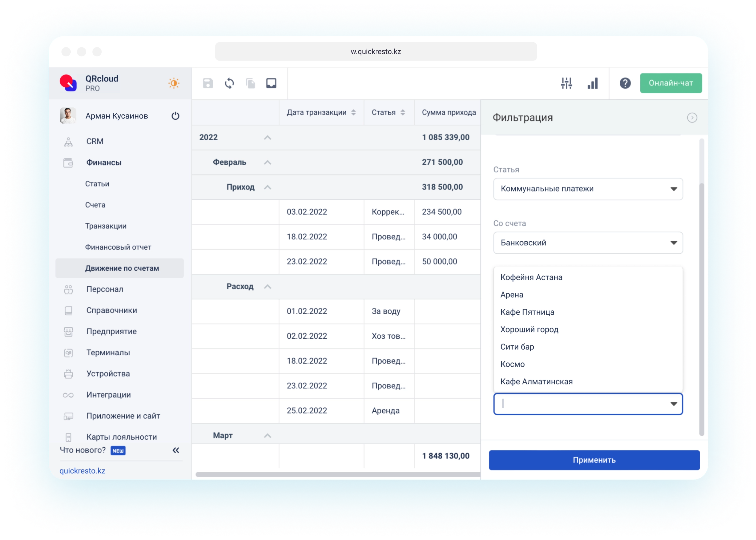This screenshot has height=540, width=756.
Task: Open the Статья Коммунальные платежи dropdown
Action: (x=588, y=189)
